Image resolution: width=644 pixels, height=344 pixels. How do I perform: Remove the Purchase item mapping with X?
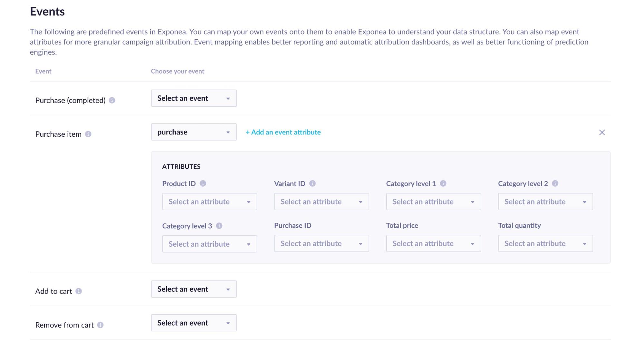(x=602, y=133)
